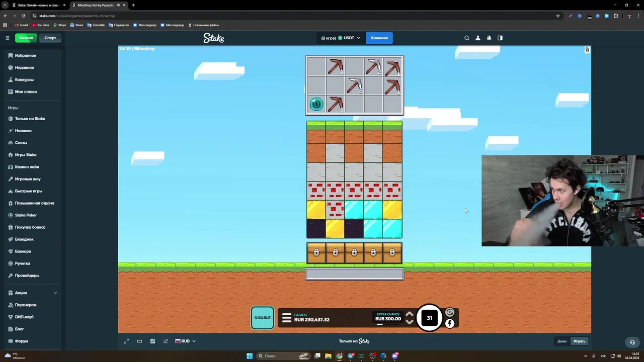Open the RUB currency dropdown below game
Viewport: 644px width, 362px height.
tap(185, 341)
